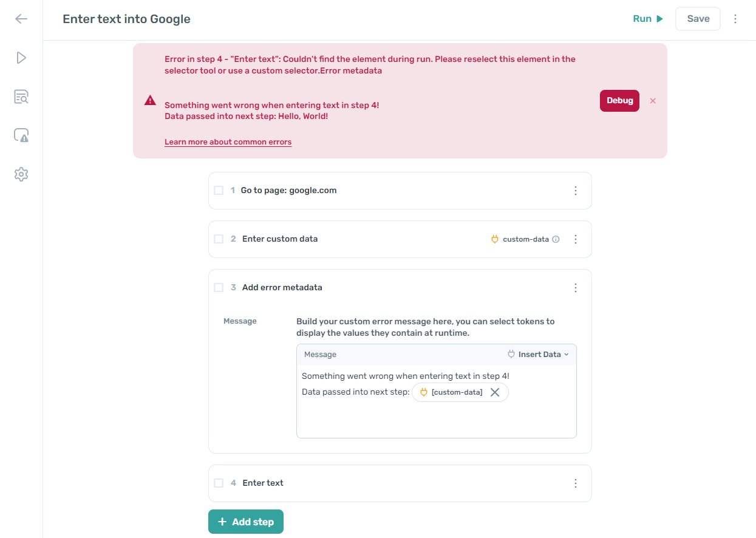Tick the checkbox beside step 4 Enter text
756x538 pixels.
coord(219,483)
